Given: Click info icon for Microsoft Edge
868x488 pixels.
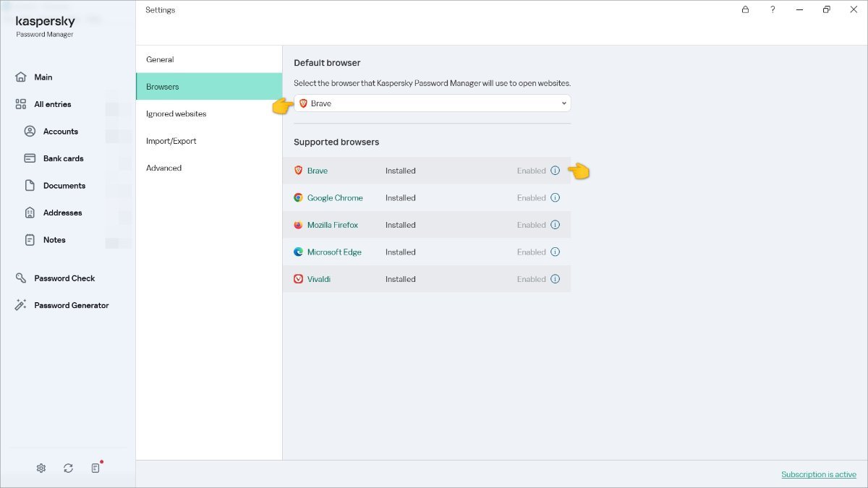Looking at the screenshot, I should [x=556, y=252].
